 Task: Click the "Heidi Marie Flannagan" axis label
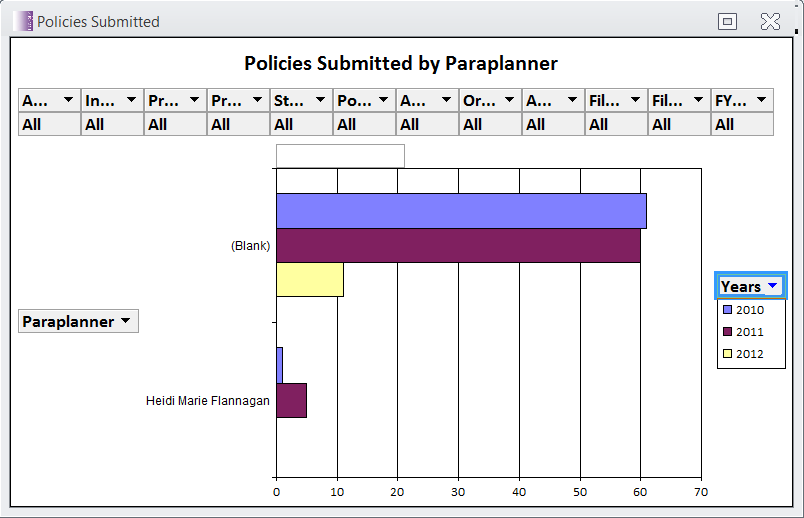click(x=208, y=400)
